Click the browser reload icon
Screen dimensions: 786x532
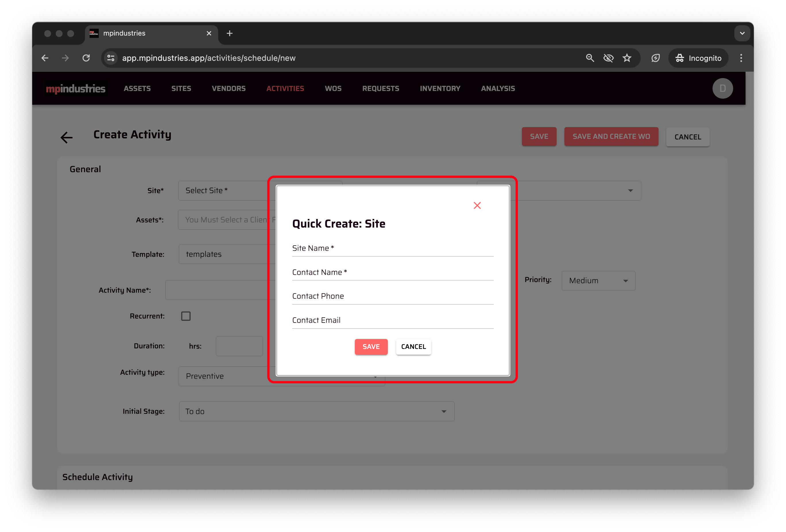pos(86,58)
